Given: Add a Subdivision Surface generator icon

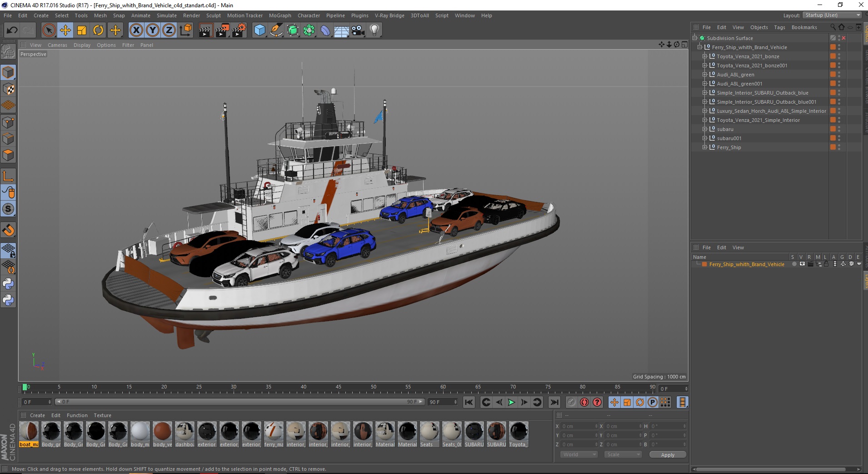Looking at the screenshot, I should click(x=293, y=30).
